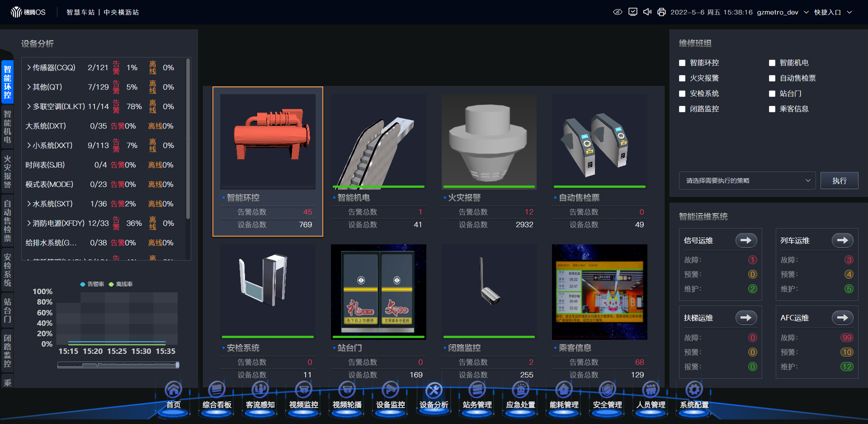Expand the 传感器(CGQ) tree row
Screen dimensions: 868x424
click(x=29, y=67)
